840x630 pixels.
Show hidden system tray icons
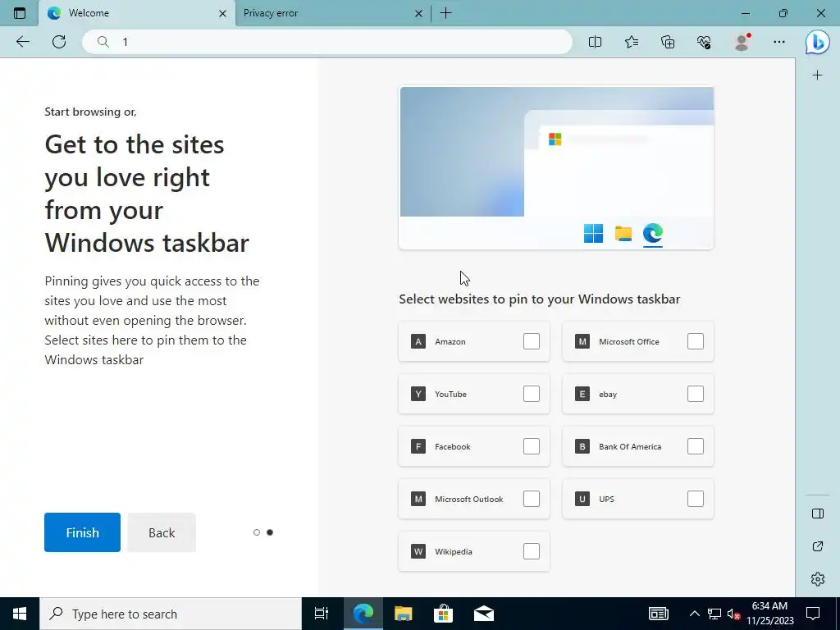[694, 614]
